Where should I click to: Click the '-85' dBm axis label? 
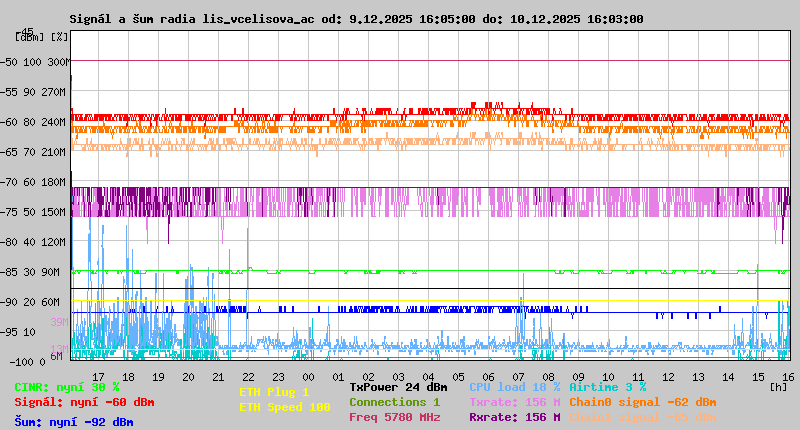pos(9,272)
